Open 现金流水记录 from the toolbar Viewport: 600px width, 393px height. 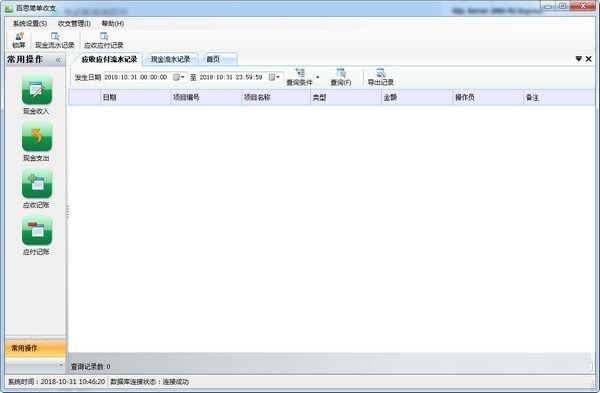[x=55, y=41]
